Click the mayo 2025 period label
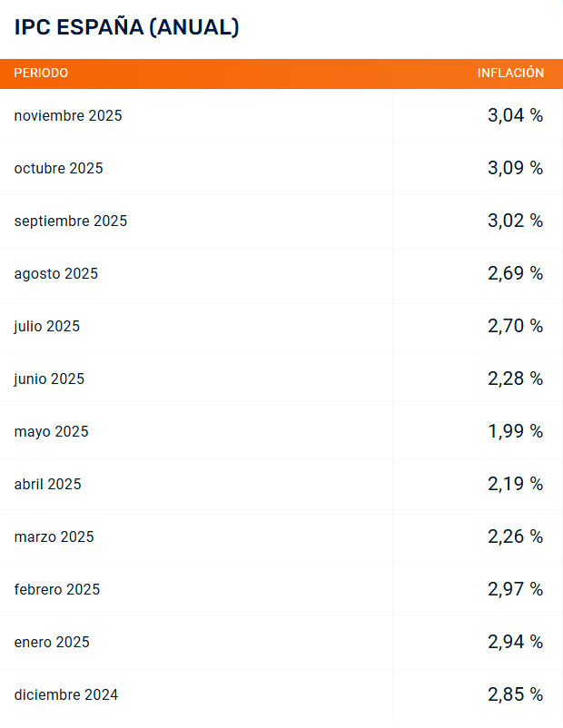 (x=52, y=432)
